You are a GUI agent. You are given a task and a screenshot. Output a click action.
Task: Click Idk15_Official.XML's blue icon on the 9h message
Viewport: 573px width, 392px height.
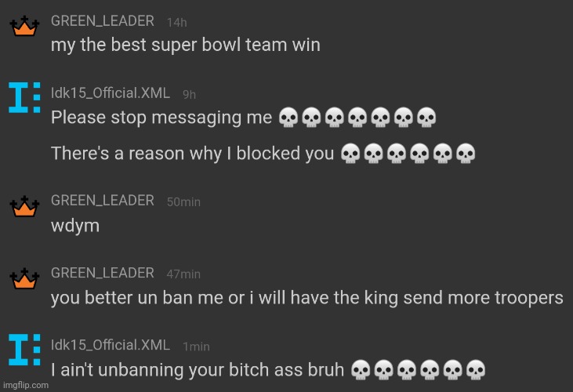pyautogui.click(x=24, y=97)
